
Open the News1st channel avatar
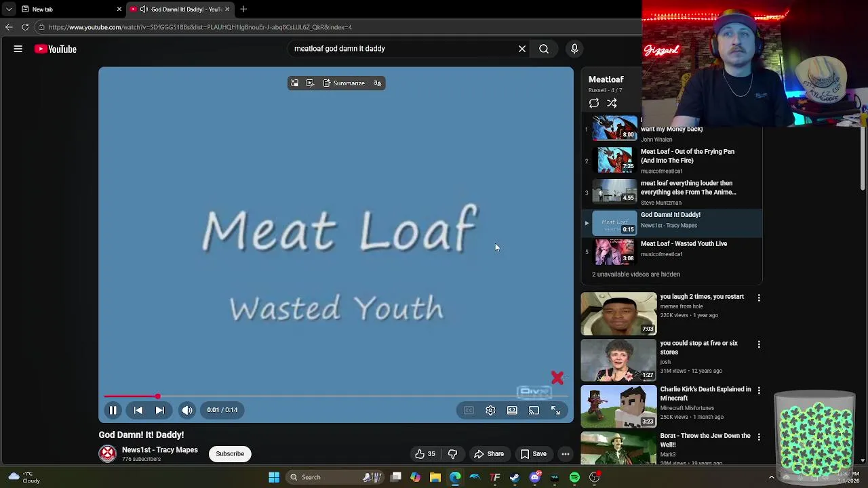(108, 454)
